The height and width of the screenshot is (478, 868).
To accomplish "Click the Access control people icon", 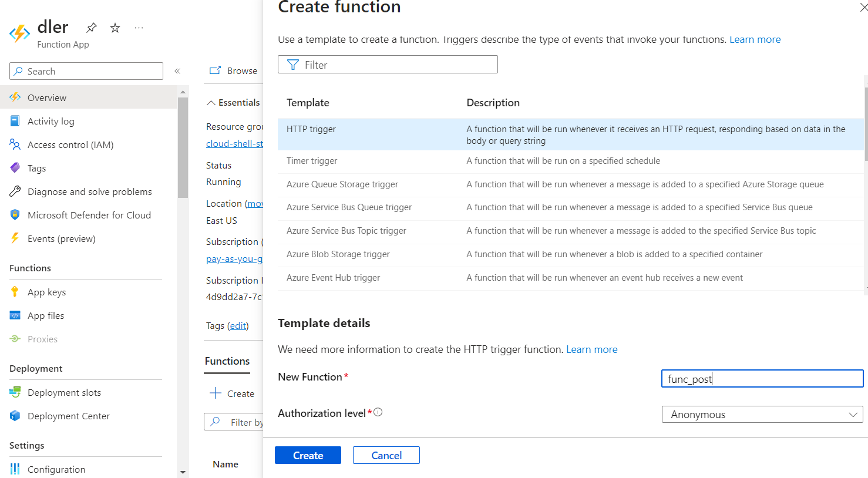I will (15, 144).
